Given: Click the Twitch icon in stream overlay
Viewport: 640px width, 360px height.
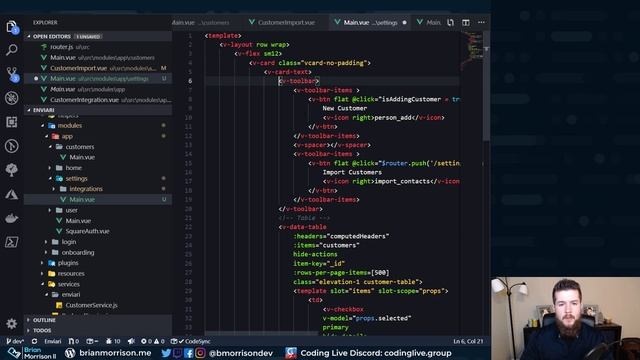Looking at the screenshot, I should pos(177,353).
